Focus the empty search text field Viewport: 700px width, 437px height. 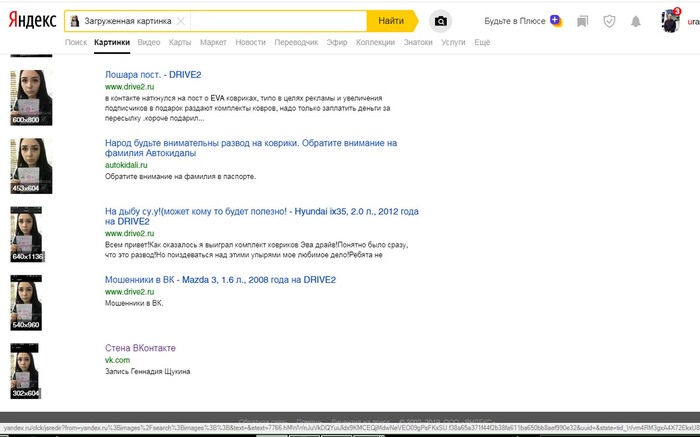pos(279,21)
